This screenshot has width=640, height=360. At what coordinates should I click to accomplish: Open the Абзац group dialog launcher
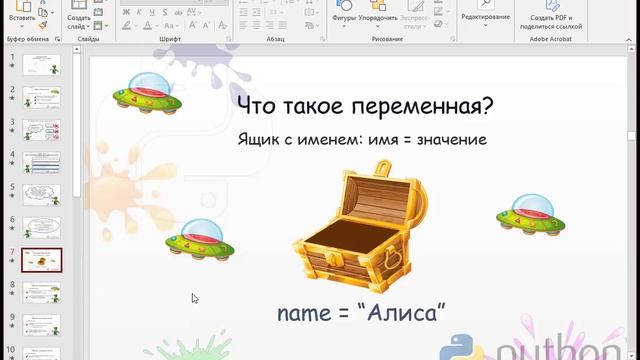coord(322,39)
